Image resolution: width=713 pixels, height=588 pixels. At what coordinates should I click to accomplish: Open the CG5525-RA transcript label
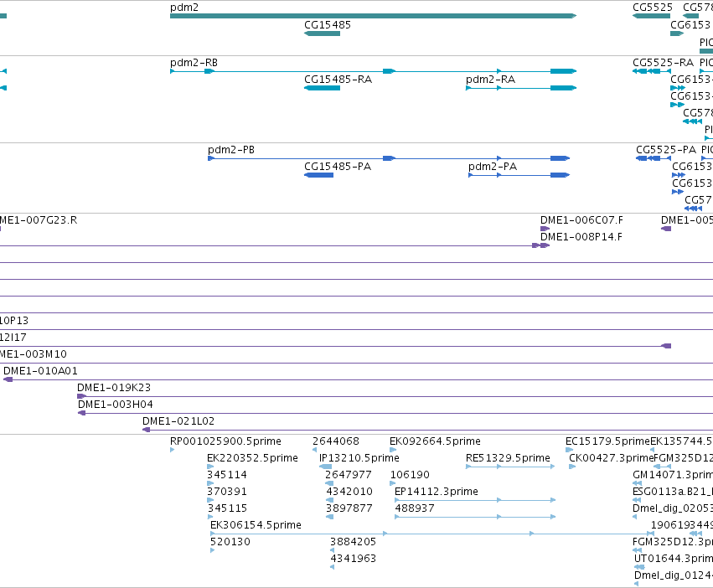[663, 63]
